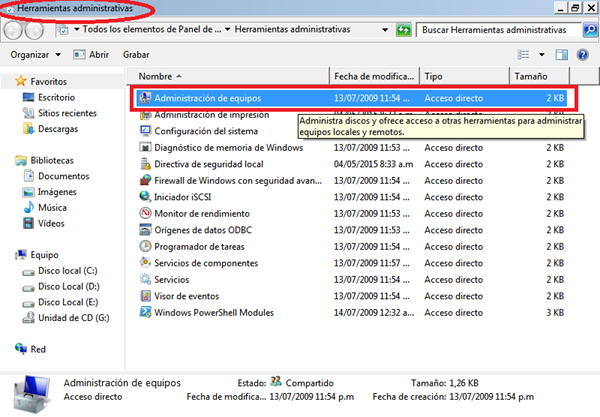Open the Organizar dropdown menu
This screenshot has height=417, width=600.
(x=36, y=55)
